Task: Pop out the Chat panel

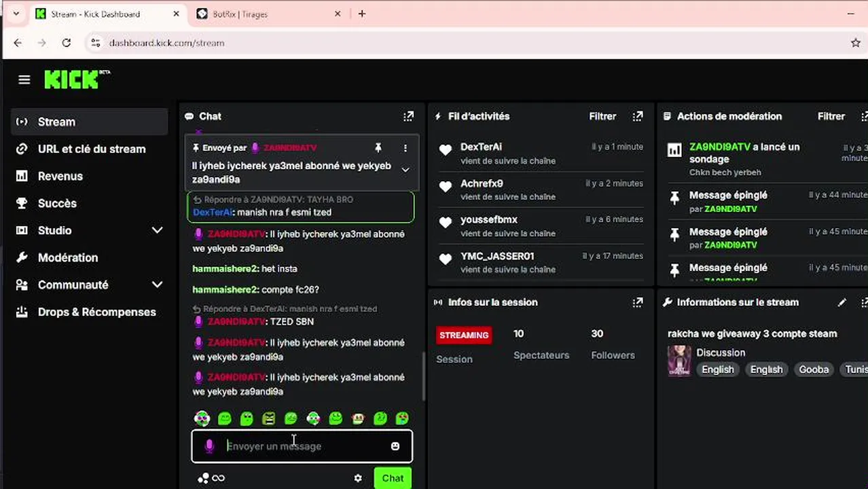Action: click(408, 116)
